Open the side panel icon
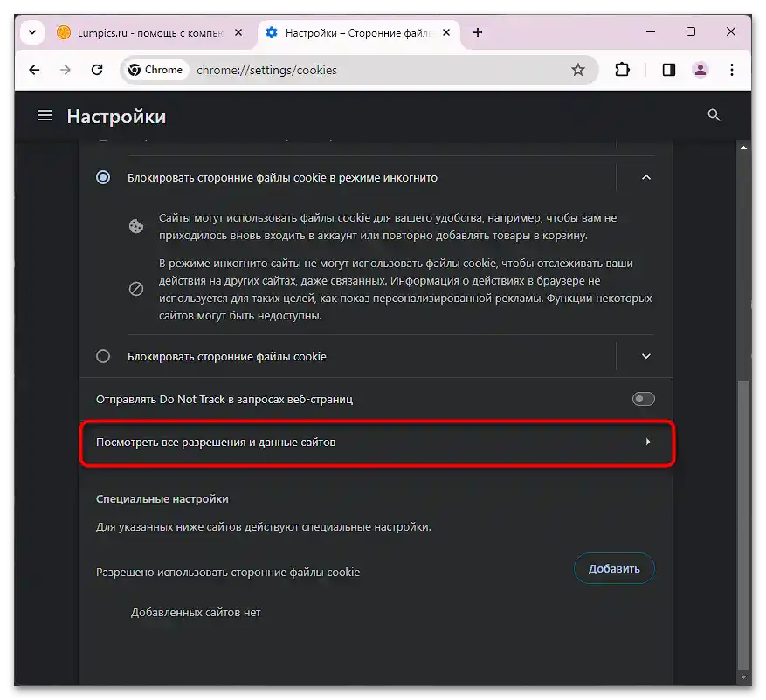The height and width of the screenshot is (700, 766). point(668,70)
